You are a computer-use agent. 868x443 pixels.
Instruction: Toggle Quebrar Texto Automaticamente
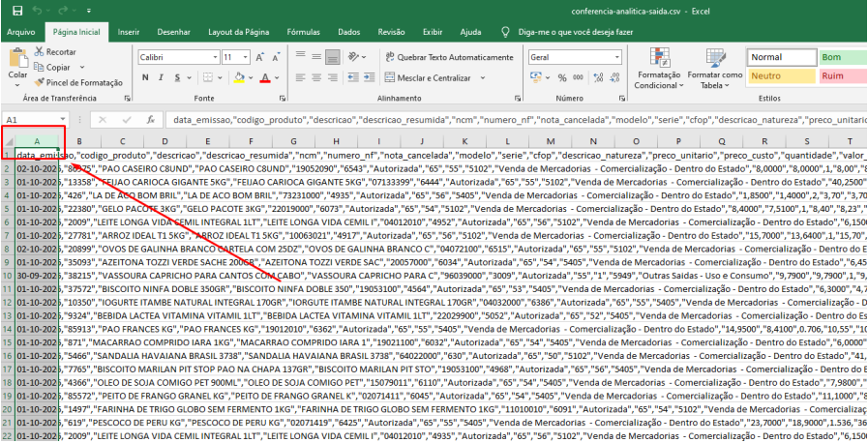coord(449,57)
